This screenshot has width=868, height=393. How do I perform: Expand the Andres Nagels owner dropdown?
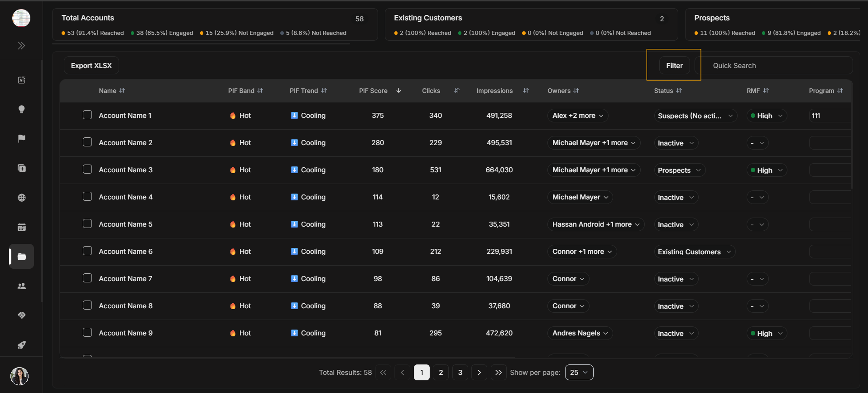tap(580, 333)
